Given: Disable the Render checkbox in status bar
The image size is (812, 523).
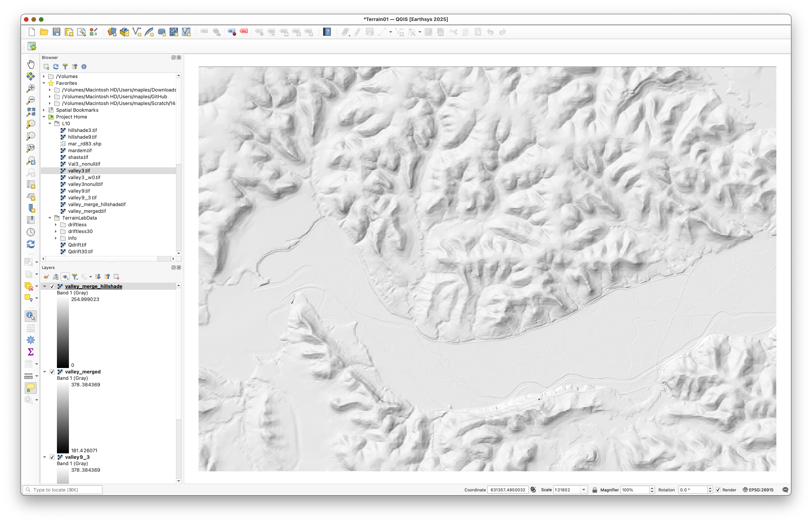Looking at the screenshot, I should (x=718, y=490).
